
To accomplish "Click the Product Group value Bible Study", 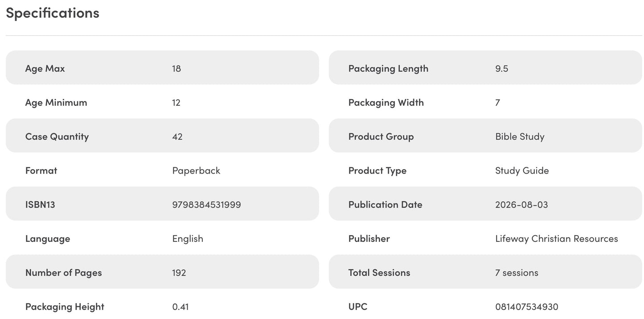I will coord(520,137).
